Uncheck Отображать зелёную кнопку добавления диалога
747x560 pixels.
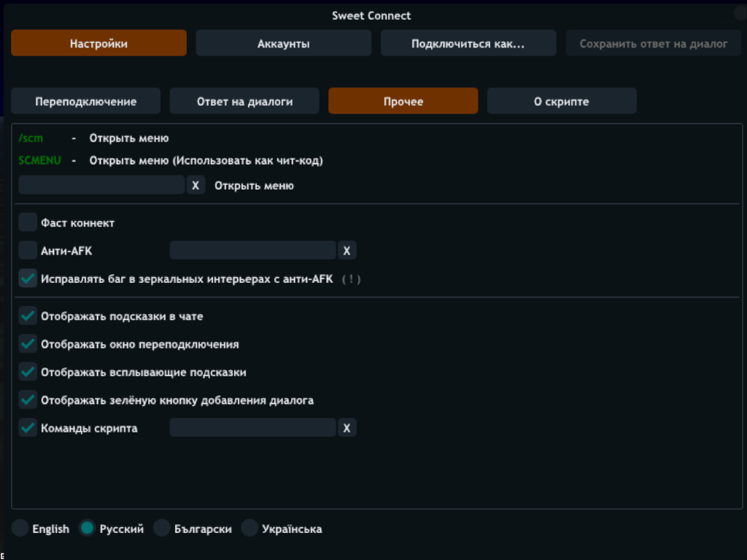pyautogui.click(x=28, y=400)
